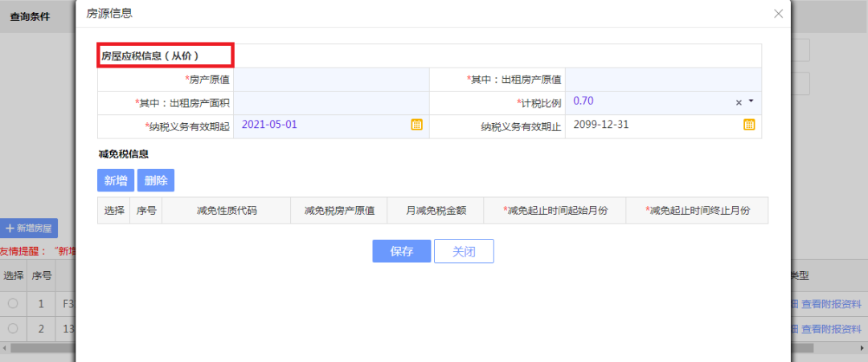Click 新增 to add a tax reduction row
The height and width of the screenshot is (362, 868).
(x=116, y=181)
